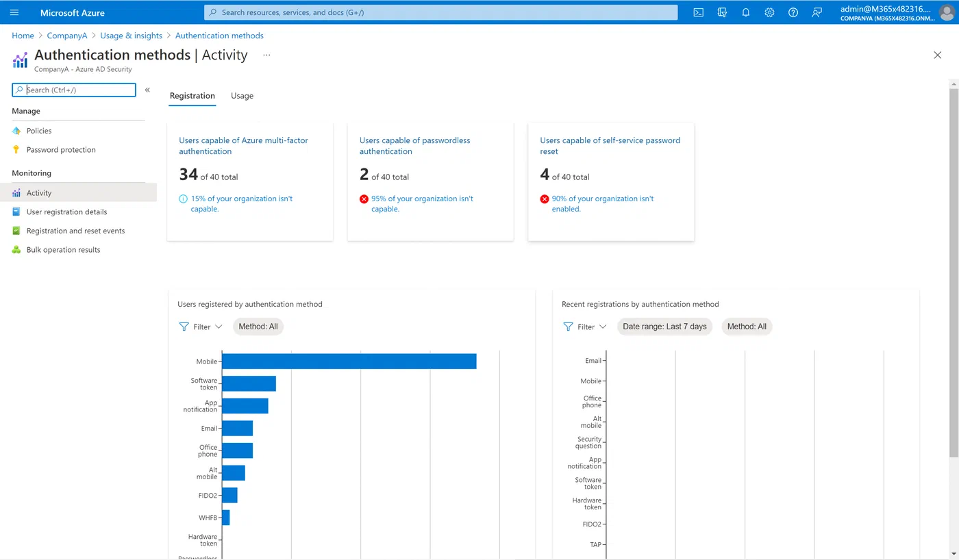Go to Home breadcrumb
Image resolution: width=959 pixels, height=560 pixels.
tap(23, 36)
